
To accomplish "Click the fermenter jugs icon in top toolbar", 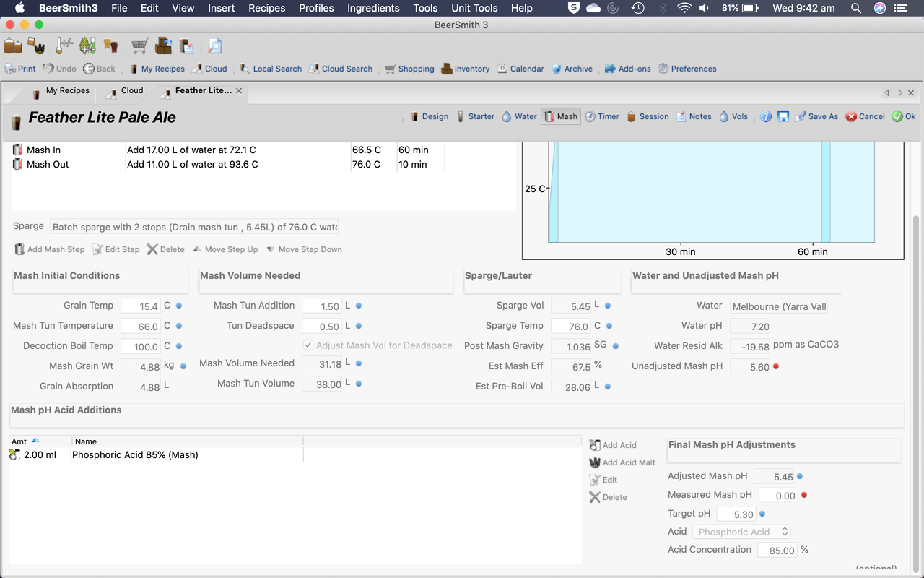I will [x=13, y=46].
